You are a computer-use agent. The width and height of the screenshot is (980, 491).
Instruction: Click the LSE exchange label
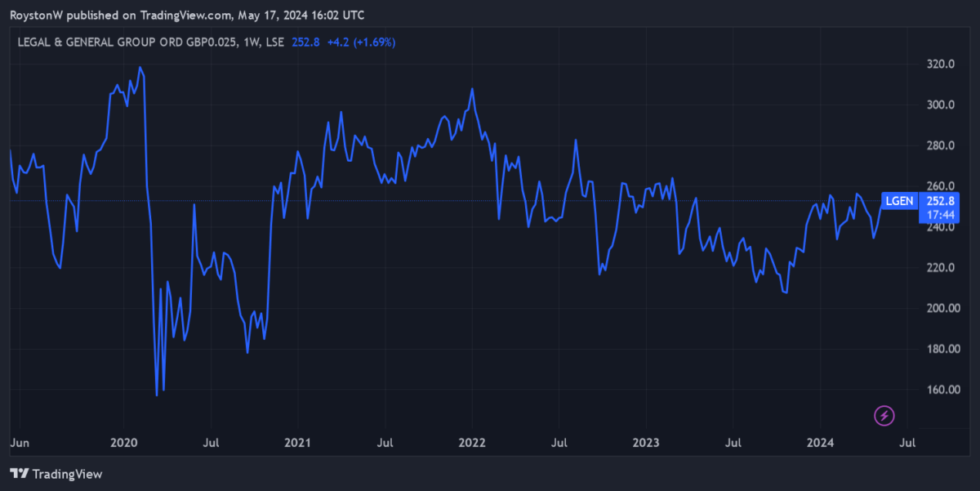click(x=274, y=42)
